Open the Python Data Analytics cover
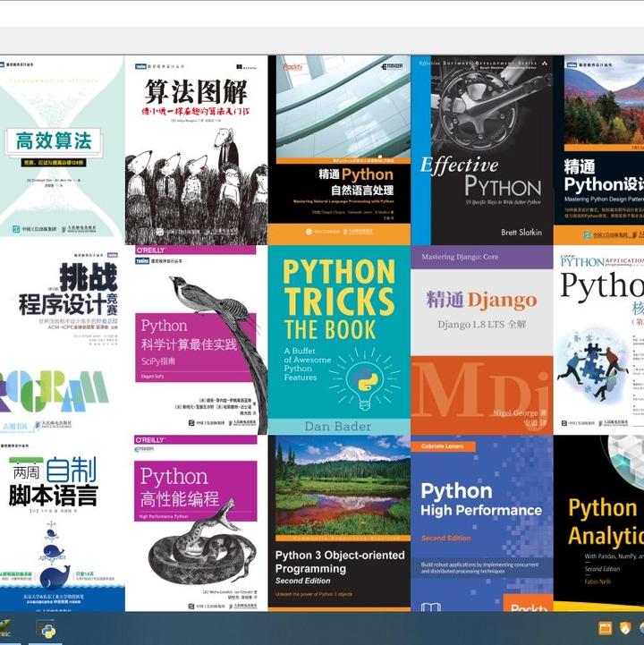This screenshot has height=645, width=644. point(598,523)
